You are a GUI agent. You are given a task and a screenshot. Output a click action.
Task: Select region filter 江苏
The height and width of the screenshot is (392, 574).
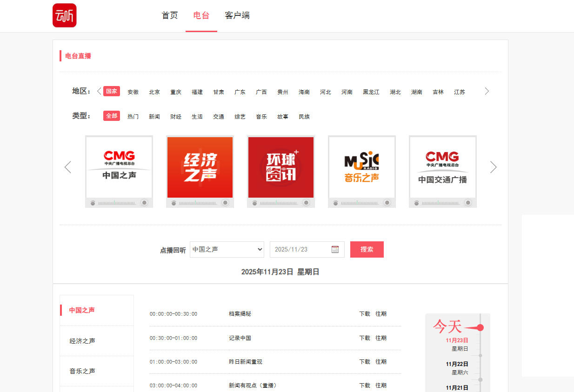point(460,92)
